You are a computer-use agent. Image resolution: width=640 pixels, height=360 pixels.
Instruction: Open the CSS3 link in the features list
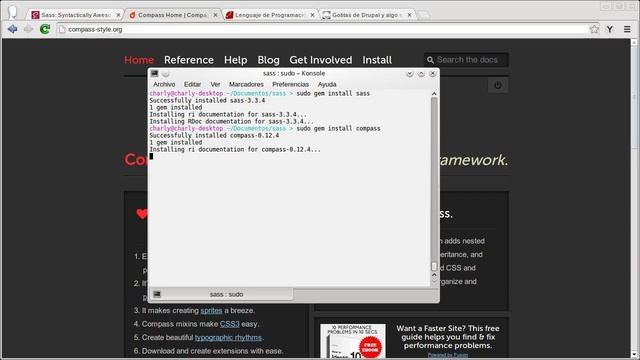point(229,324)
